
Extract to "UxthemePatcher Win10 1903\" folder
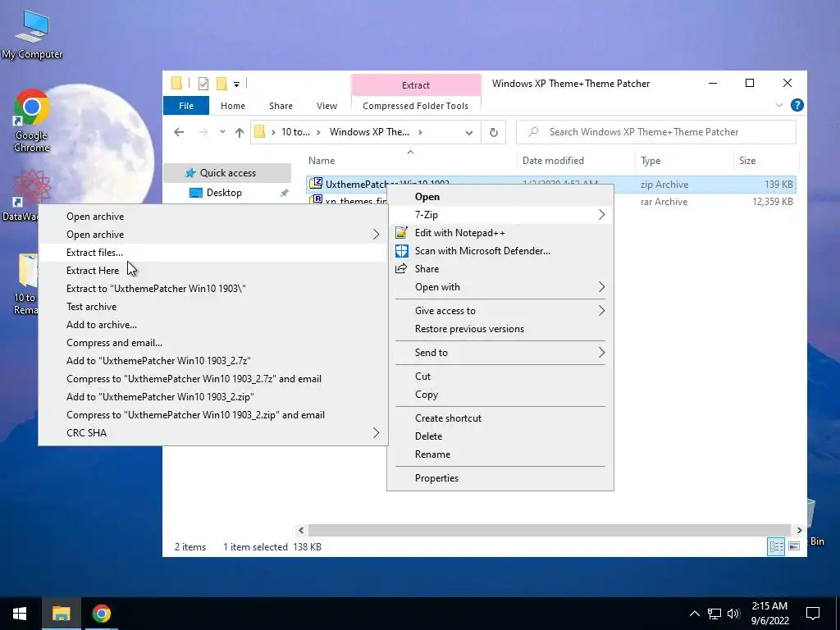click(212, 289)
